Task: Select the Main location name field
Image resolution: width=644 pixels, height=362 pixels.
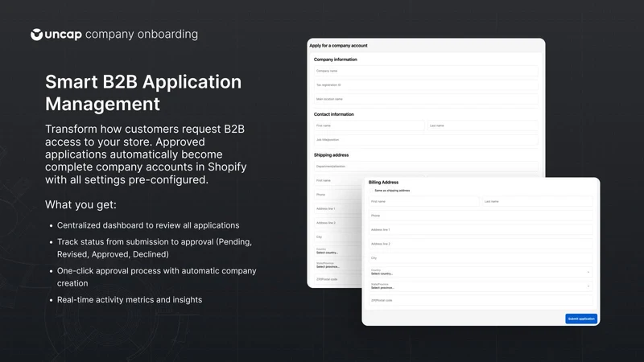Action: click(x=426, y=99)
